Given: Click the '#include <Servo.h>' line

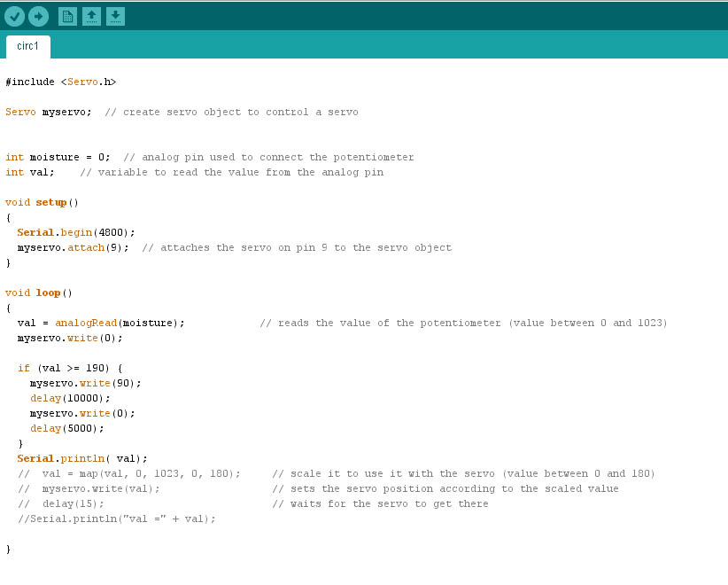Looking at the screenshot, I should [61, 82].
